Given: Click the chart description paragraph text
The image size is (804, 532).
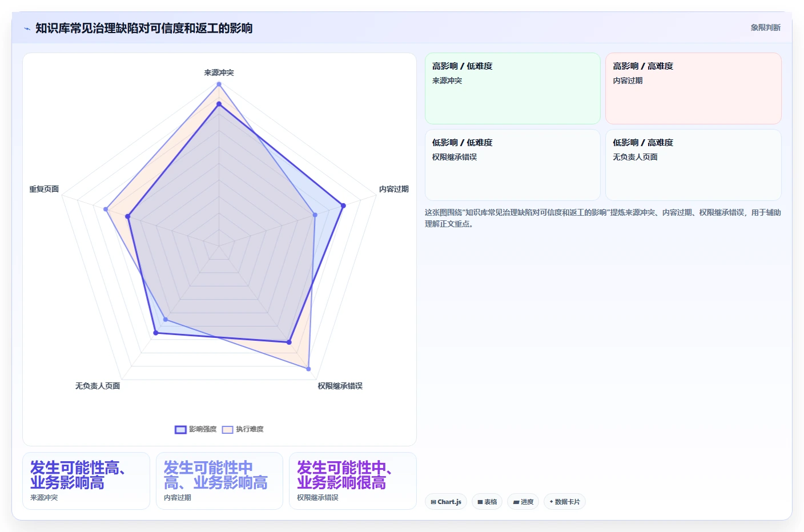Looking at the screenshot, I should pyautogui.click(x=602, y=218).
